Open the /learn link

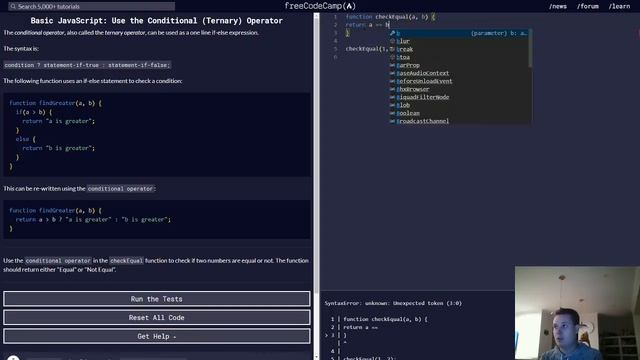click(619, 6)
